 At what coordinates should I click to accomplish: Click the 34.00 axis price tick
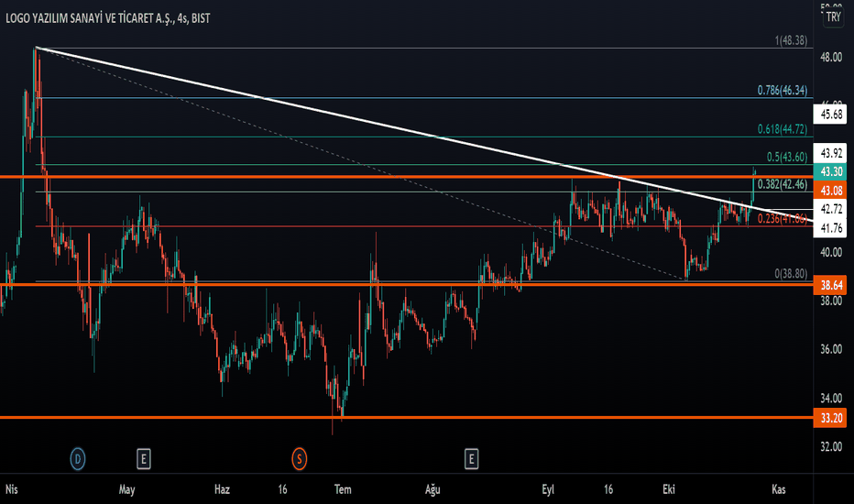tap(831, 399)
